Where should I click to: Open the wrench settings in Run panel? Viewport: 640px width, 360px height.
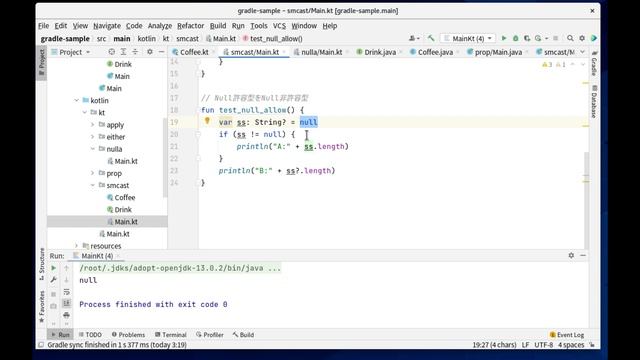click(x=53, y=280)
